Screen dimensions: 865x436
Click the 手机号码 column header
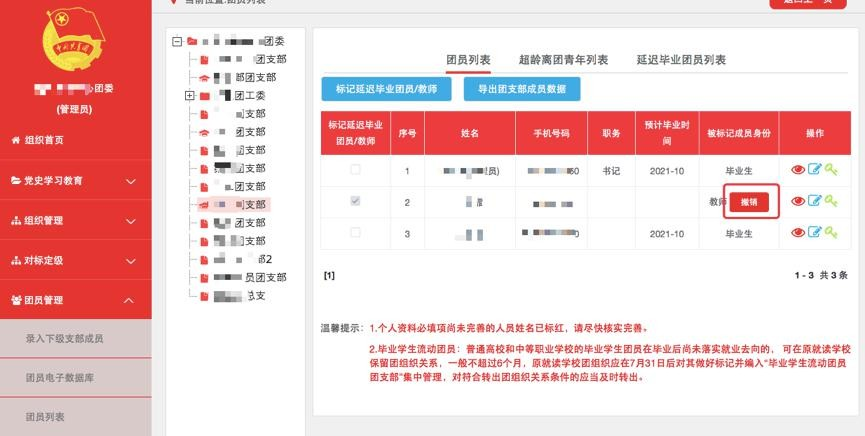[x=551, y=134]
